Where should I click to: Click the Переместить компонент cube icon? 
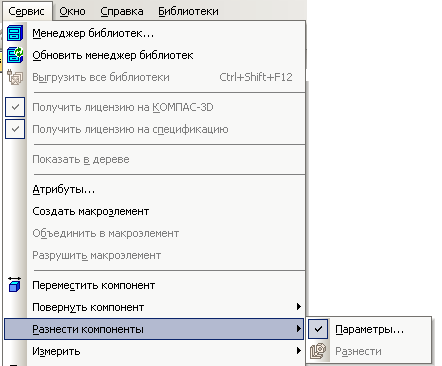click(x=15, y=285)
